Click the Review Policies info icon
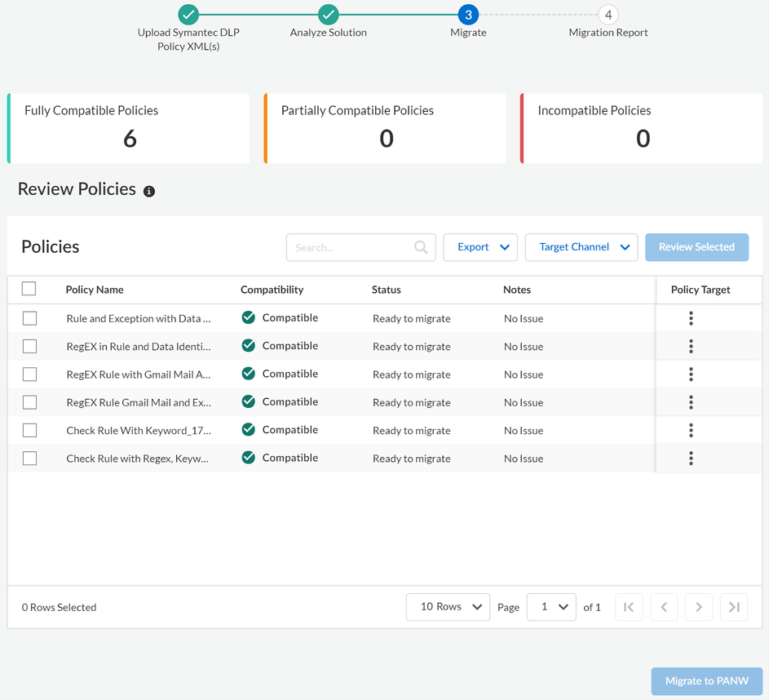The width and height of the screenshot is (769, 700). pyautogui.click(x=149, y=191)
